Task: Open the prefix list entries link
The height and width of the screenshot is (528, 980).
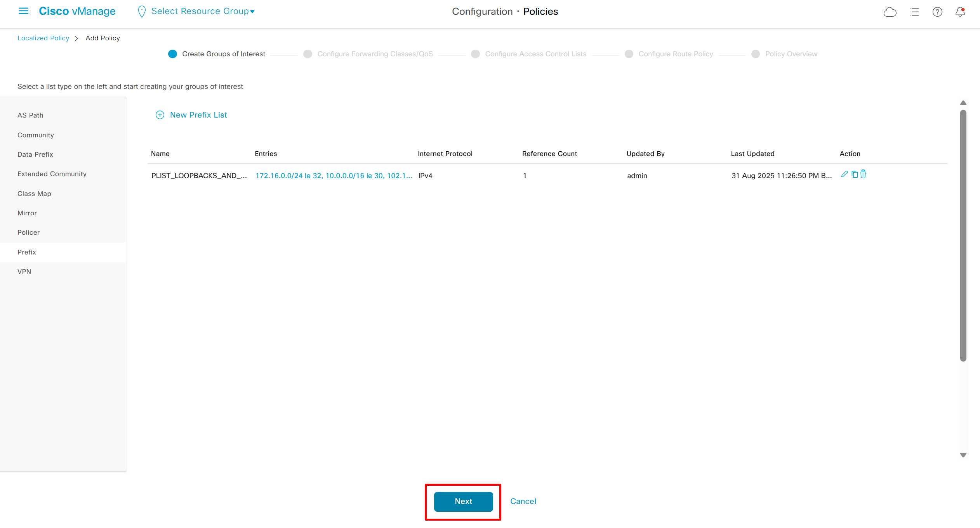Action: coord(334,176)
